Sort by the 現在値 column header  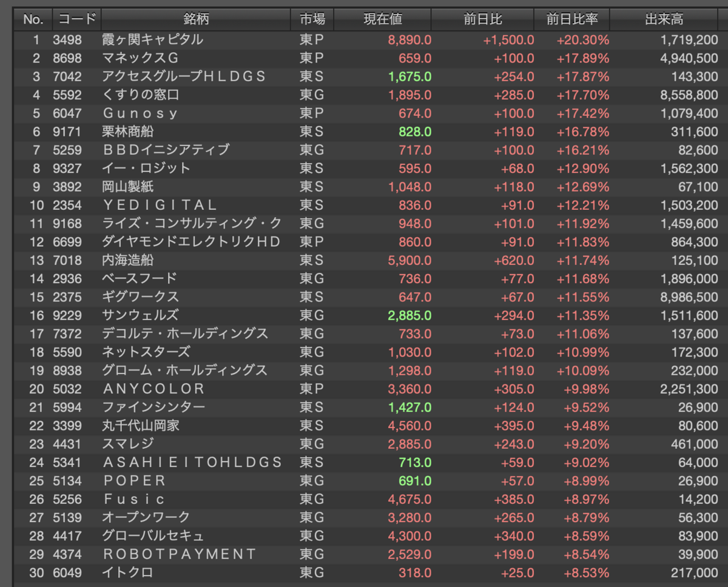[x=383, y=19]
